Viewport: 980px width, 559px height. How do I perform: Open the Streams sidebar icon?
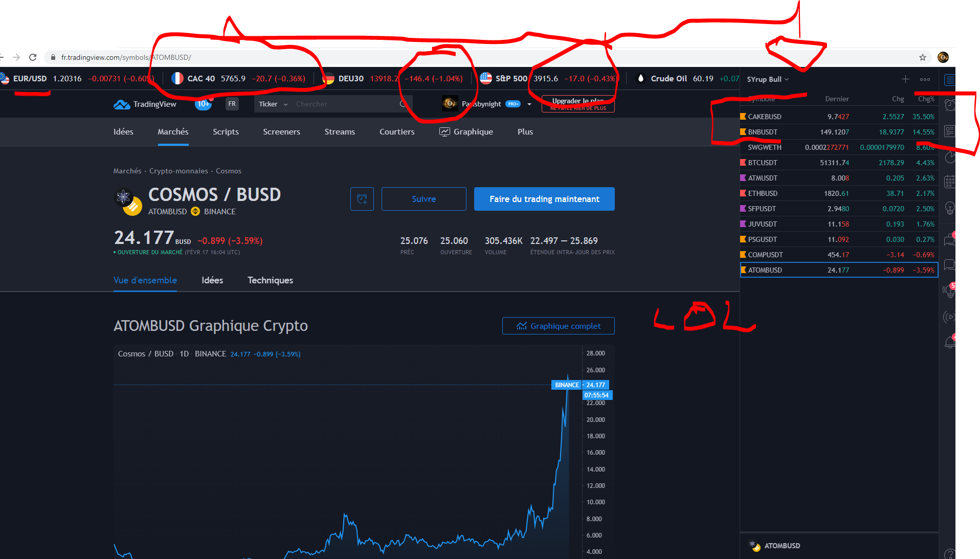[x=950, y=317]
